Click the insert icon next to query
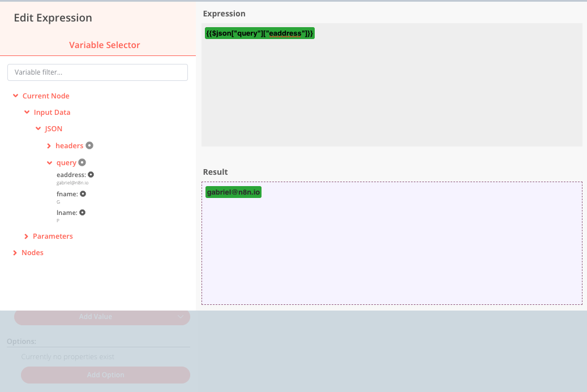Viewport: 587px width, 392px height. [83, 162]
